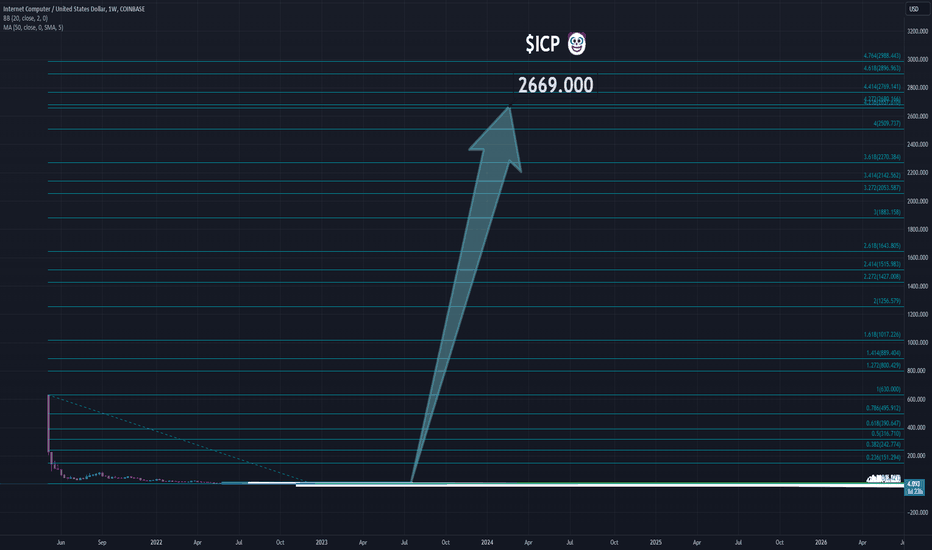Image resolution: width=932 pixels, height=550 pixels.
Task: Click the 2022 marker on the time axis
Action: [x=156, y=542]
